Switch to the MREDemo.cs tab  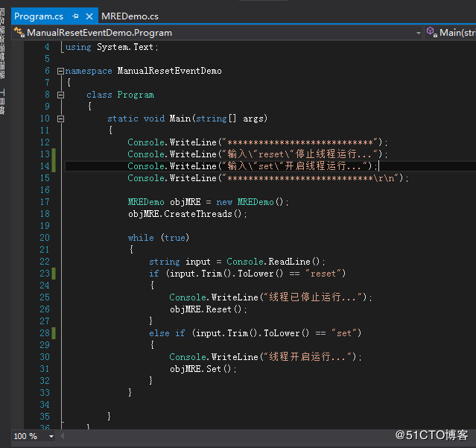point(130,16)
